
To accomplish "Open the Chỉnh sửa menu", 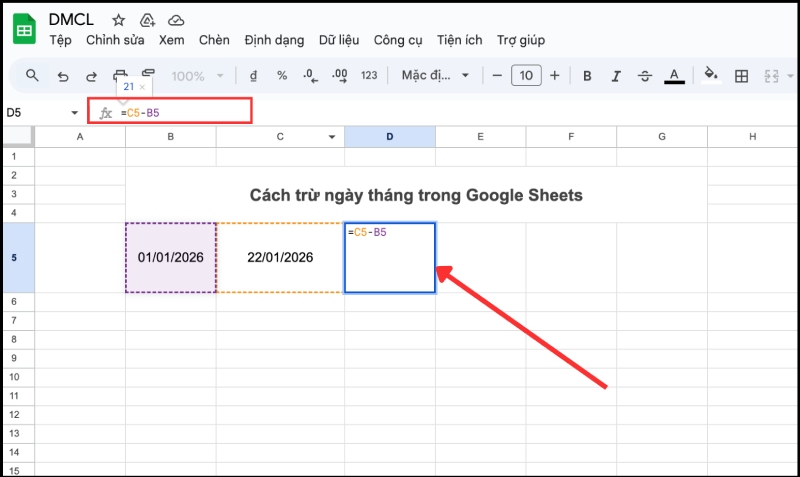I will 115,40.
